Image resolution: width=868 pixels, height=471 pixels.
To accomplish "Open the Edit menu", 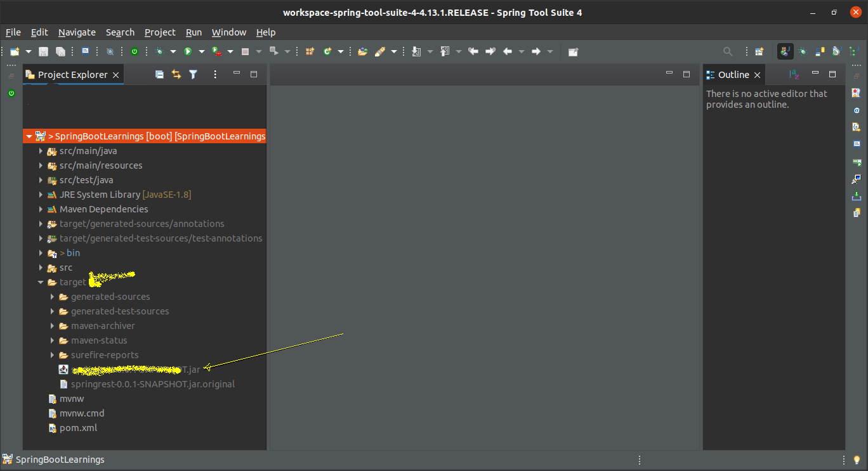I will pyautogui.click(x=39, y=32).
